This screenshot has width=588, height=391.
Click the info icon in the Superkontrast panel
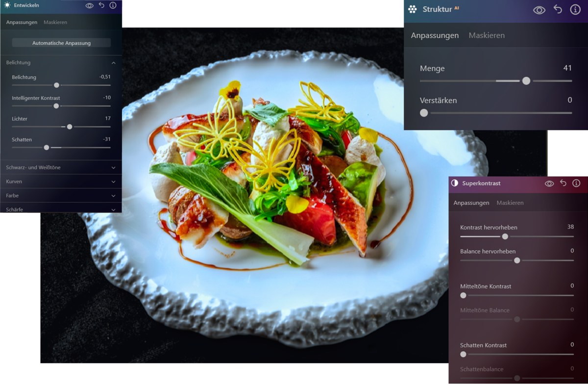click(x=576, y=183)
